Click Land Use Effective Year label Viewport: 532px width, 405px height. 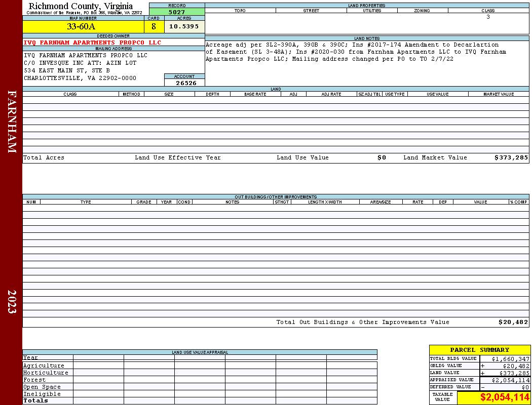178,157
